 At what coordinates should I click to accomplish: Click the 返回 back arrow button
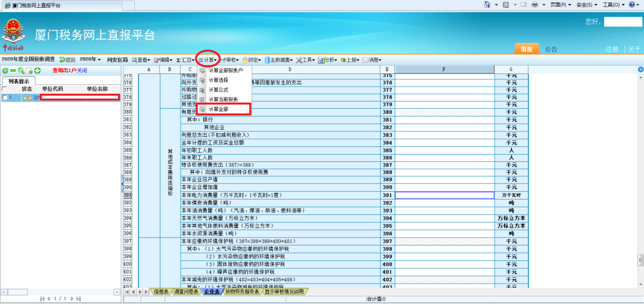tap(68, 60)
